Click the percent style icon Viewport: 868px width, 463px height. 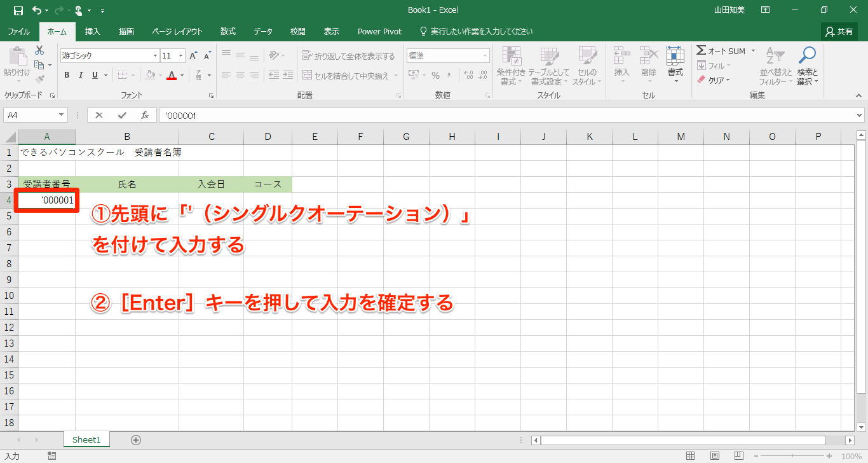click(435, 75)
